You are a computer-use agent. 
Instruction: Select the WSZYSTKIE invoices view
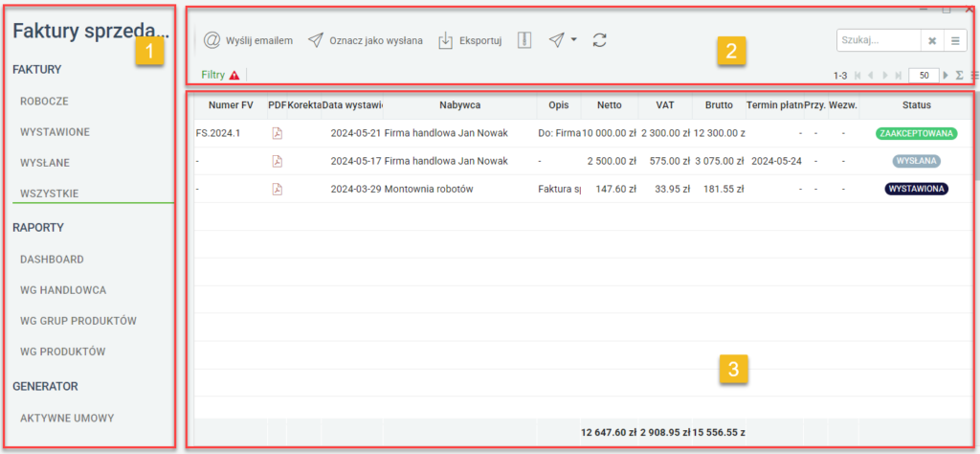tap(50, 193)
